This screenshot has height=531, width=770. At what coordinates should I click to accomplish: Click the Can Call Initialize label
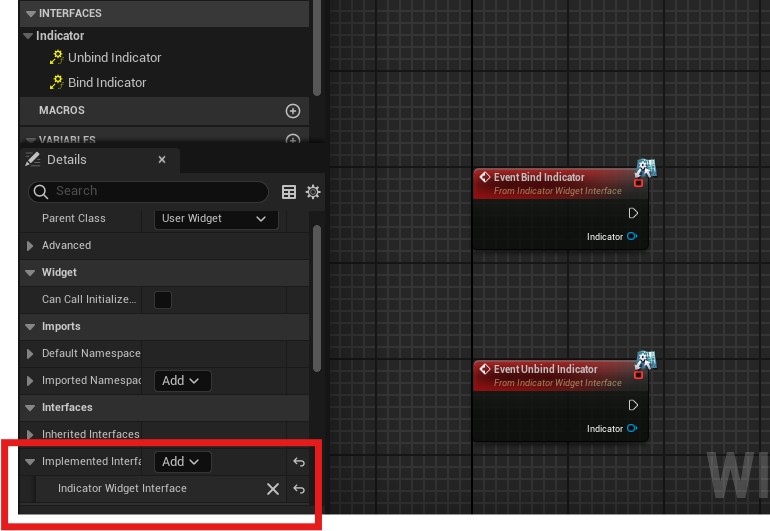pyautogui.click(x=89, y=300)
